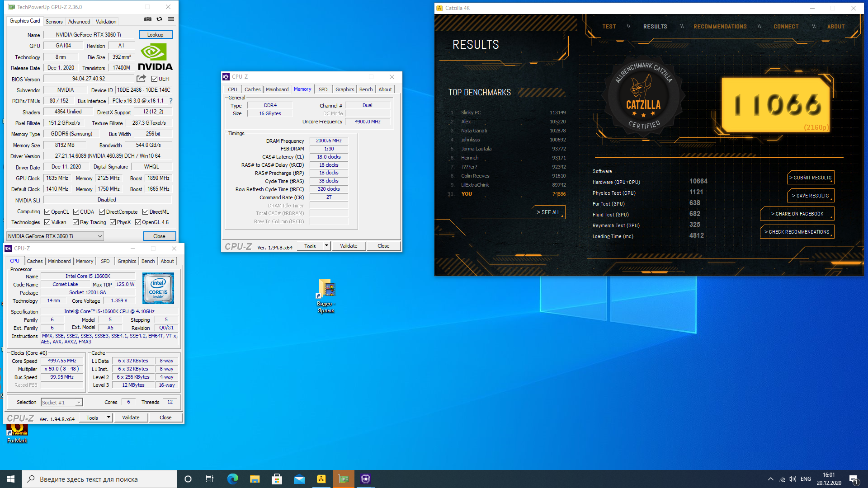Click the GPU-Z refresh icon

(160, 19)
